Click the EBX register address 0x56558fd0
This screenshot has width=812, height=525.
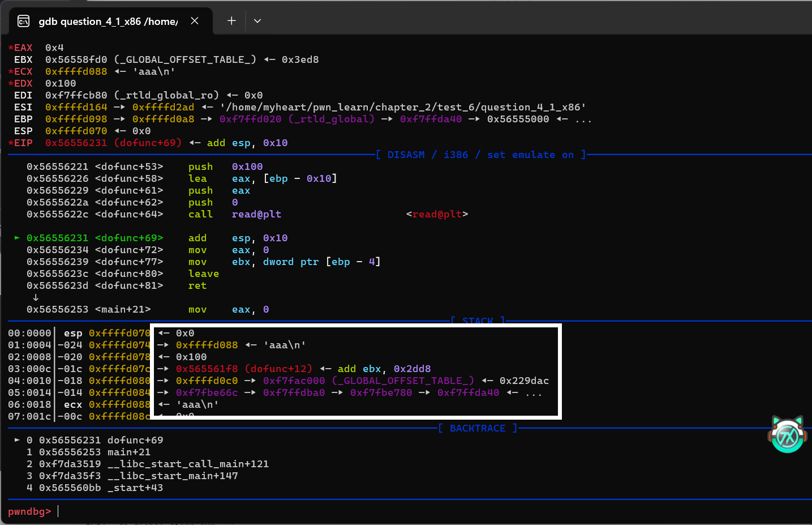click(x=76, y=59)
